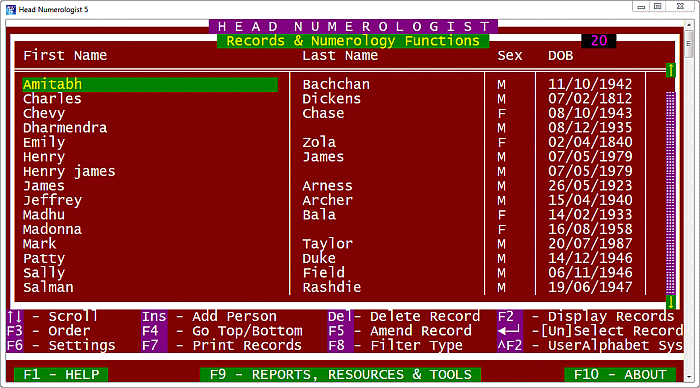Click the record count box showing 20
Viewport: 700px width, 388px height.
(x=599, y=41)
